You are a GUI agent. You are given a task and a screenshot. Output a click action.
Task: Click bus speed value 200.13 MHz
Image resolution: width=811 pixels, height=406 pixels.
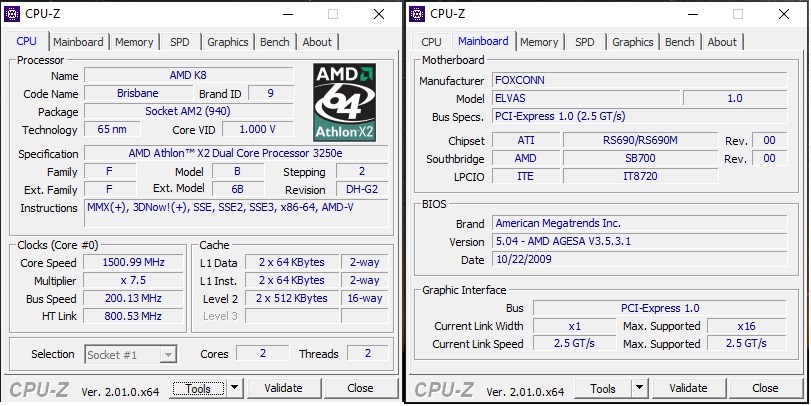tap(133, 298)
